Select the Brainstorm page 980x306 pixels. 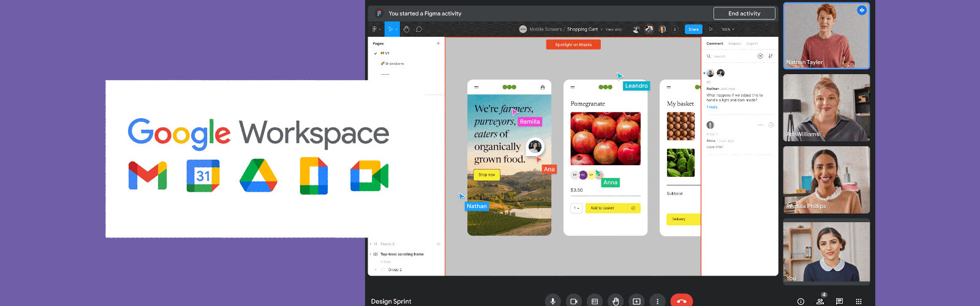pos(393,64)
